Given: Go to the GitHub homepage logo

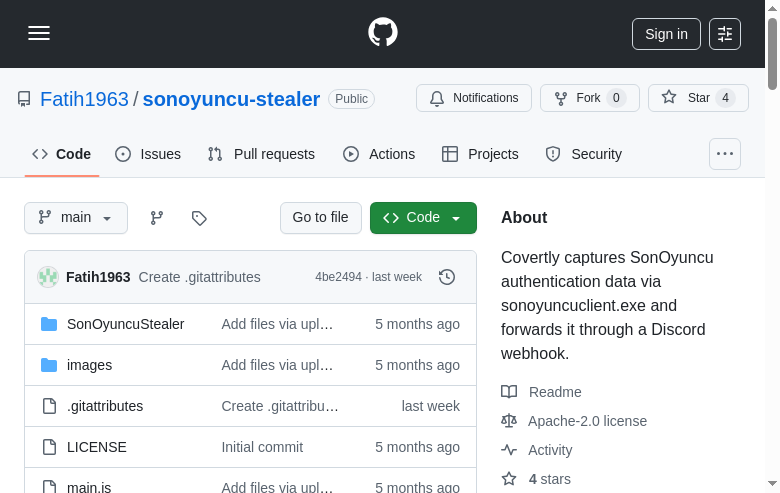Looking at the screenshot, I should (383, 32).
